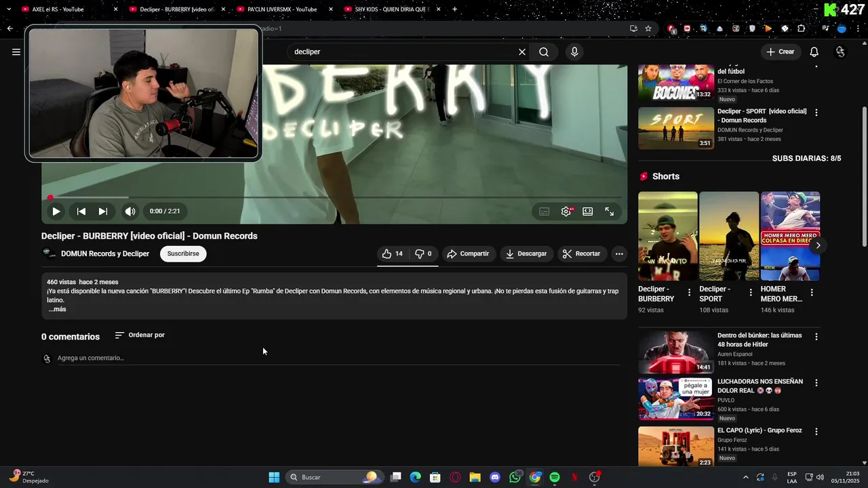Start voice search with microphone

[574, 52]
